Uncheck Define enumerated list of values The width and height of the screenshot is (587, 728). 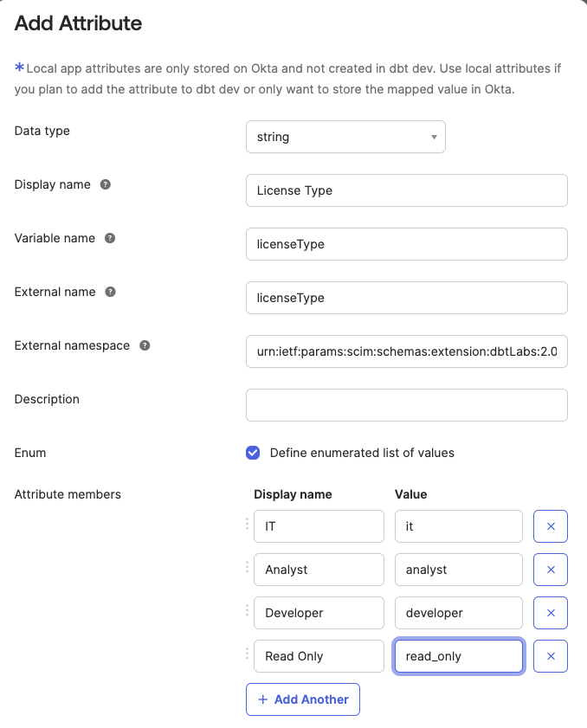pos(253,453)
